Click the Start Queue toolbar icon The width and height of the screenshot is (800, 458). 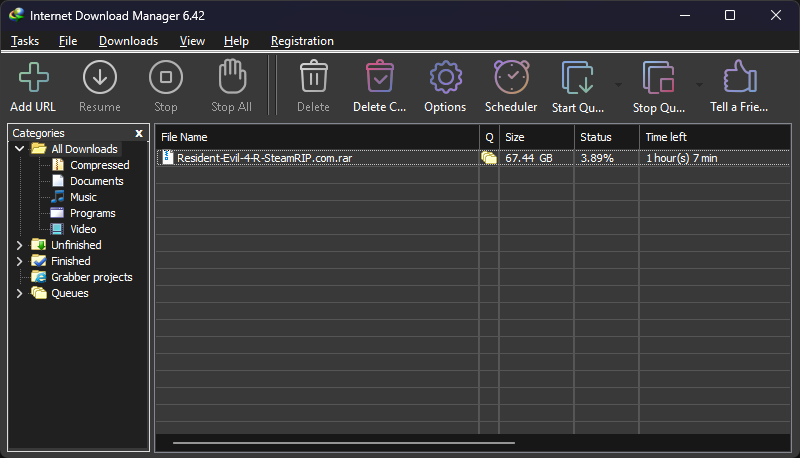coord(578,77)
